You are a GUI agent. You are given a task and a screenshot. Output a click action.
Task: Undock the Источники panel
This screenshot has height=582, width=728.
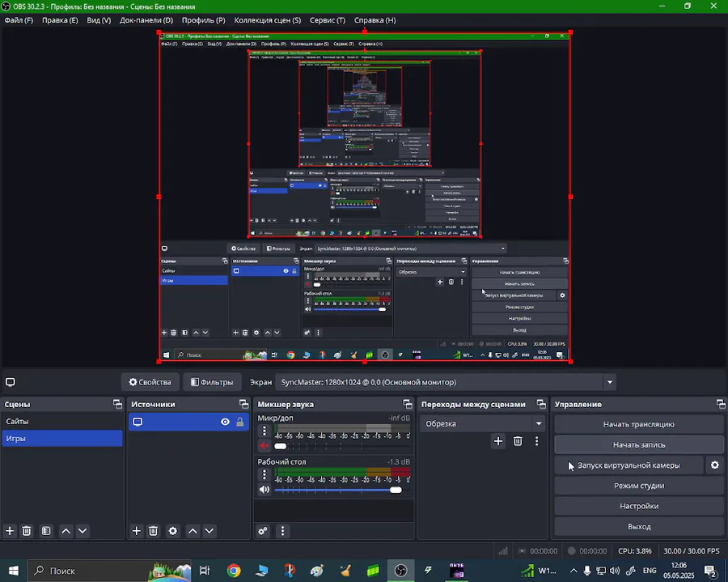(x=243, y=404)
